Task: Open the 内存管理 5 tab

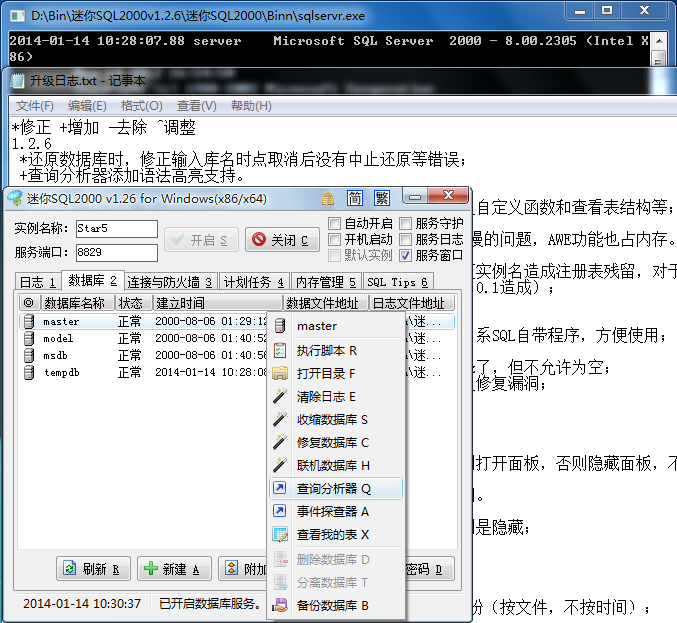Action: (x=326, y=282)
